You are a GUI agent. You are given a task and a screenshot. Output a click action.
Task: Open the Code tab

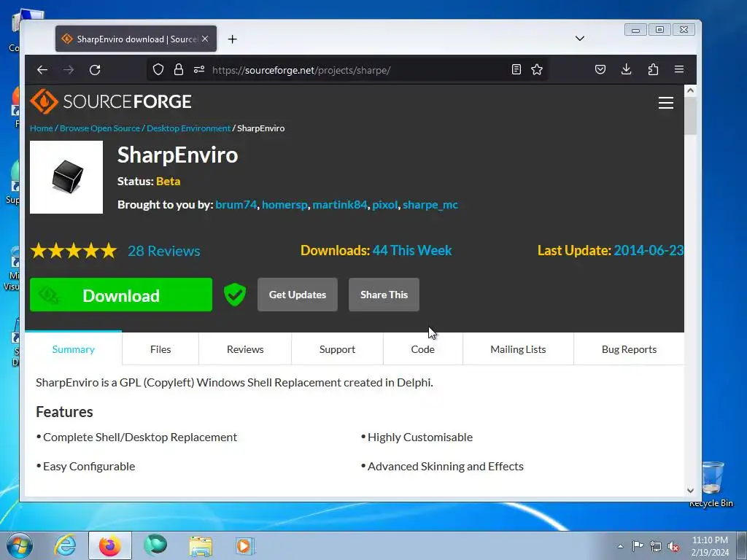tap(423, 349)
